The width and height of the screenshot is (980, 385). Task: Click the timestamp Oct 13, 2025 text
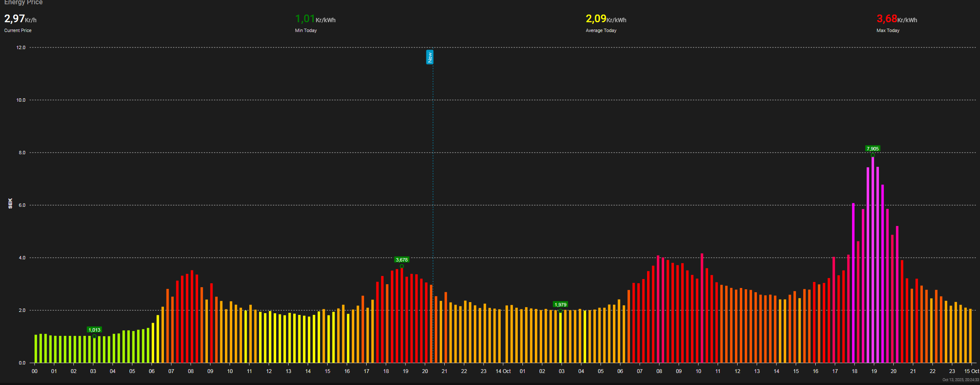(960, 380)
